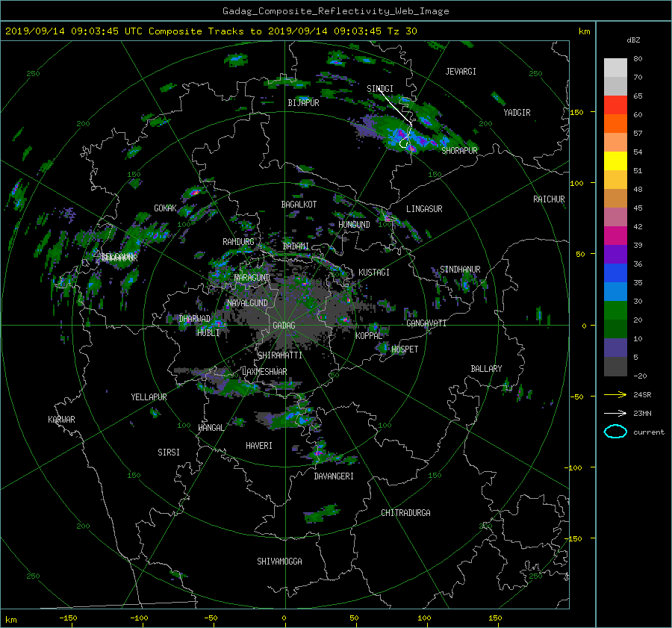This screenshot has height=628, width=672.
Task: Click the SIRSI town label
Action: point(169,453)
